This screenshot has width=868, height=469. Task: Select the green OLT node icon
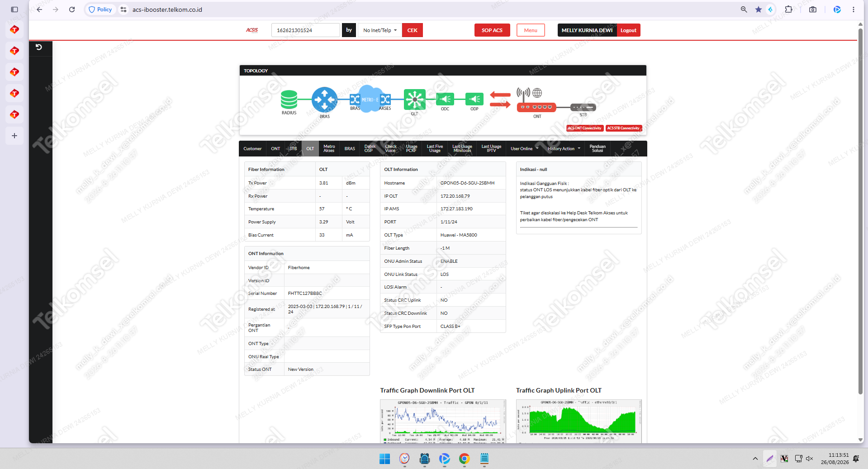pyautogui.click(x=414, y=99)
